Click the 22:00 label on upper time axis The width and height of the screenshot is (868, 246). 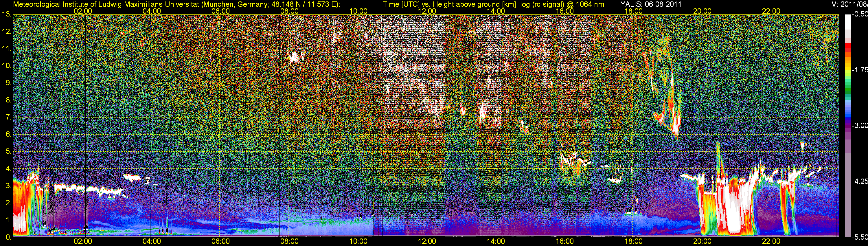[x=771, y=11]
